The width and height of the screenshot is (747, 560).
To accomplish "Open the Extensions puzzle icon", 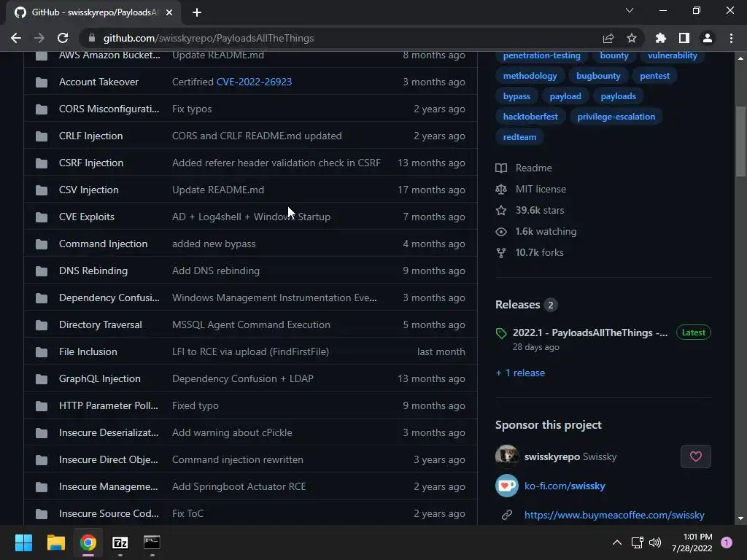I will tap(661, 38).
